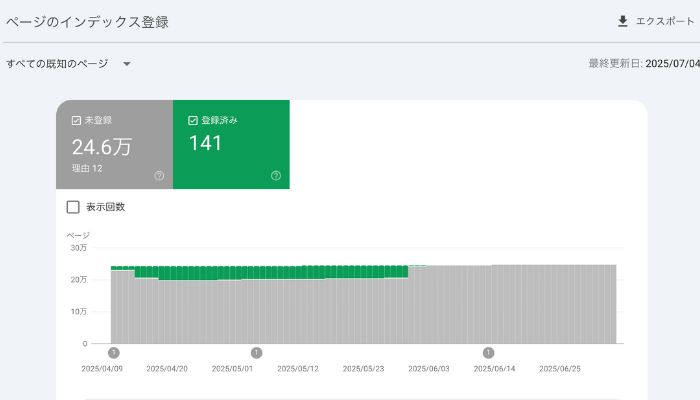
Task: Click the dropdown arrow beside すべての既知のページ
Action: [127, 64]
